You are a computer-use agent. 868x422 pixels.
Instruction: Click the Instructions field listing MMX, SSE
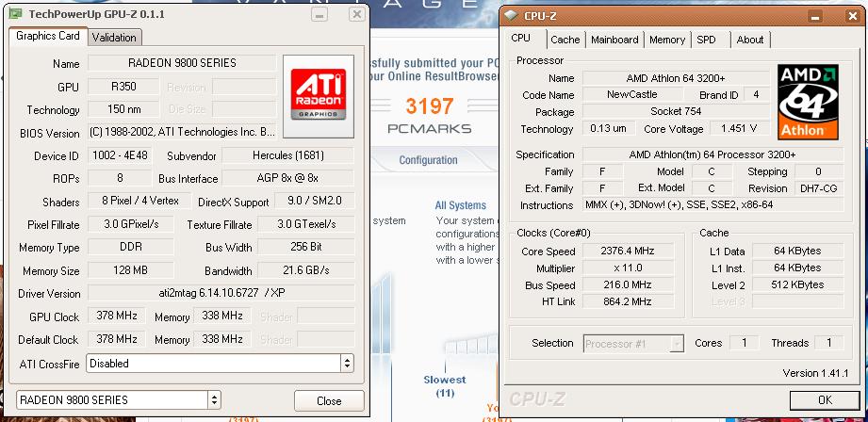[713, 205]
